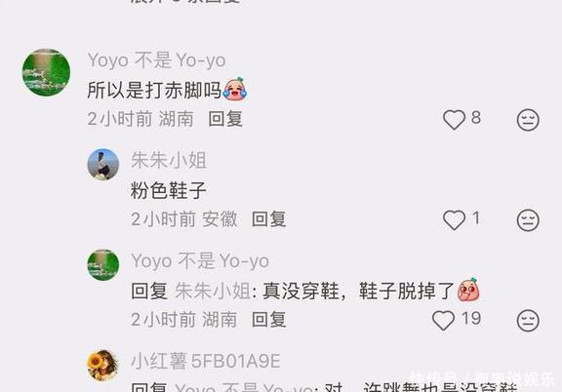Open username 小红薯 5FB01A9E

(x=205, y=361)
